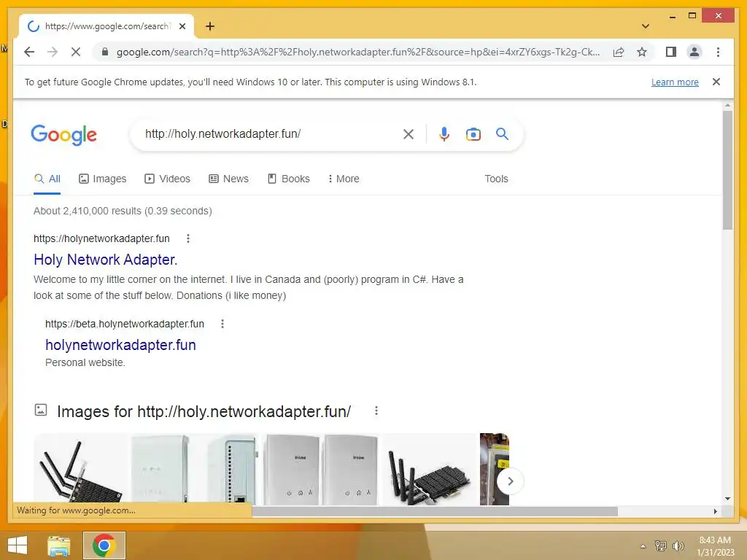The height and width of the screenshot is (560, 747).
Task: Click Images for http://holy.networkadapter.fun/ heading
Action: tap(204, 411)
